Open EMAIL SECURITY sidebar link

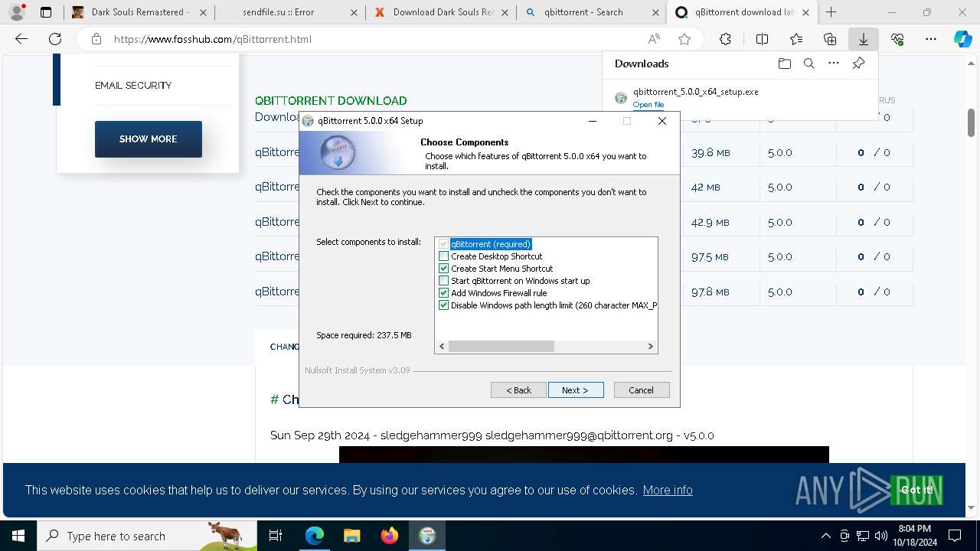tap(133, 85)
